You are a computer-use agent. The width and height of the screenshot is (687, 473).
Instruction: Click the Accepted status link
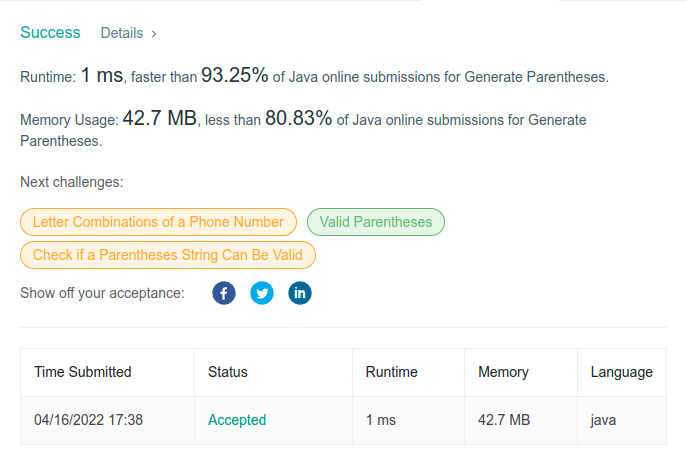(x=237, y=420)
